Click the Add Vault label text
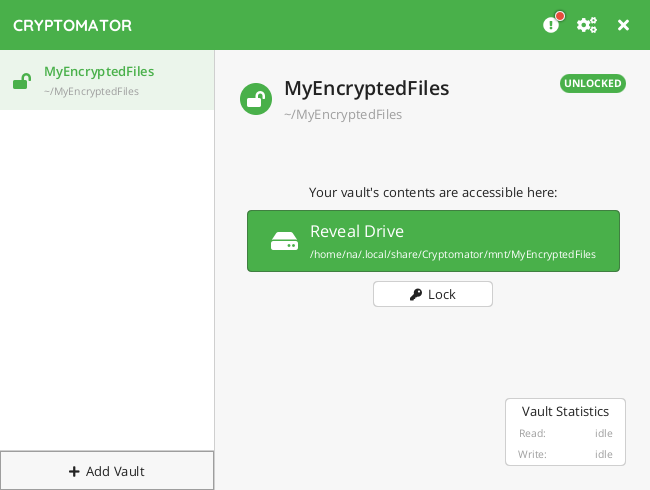Viewport: 650px width, 490px height. point(115,471)
